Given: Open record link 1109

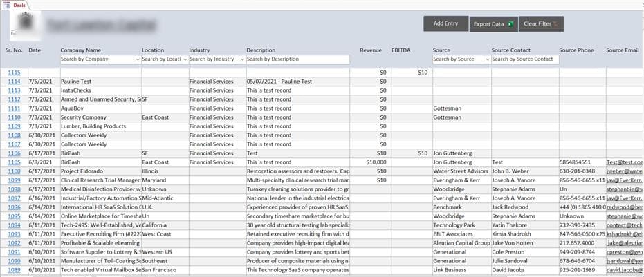Looking at the screenshot, I should (x=14, y=126).
